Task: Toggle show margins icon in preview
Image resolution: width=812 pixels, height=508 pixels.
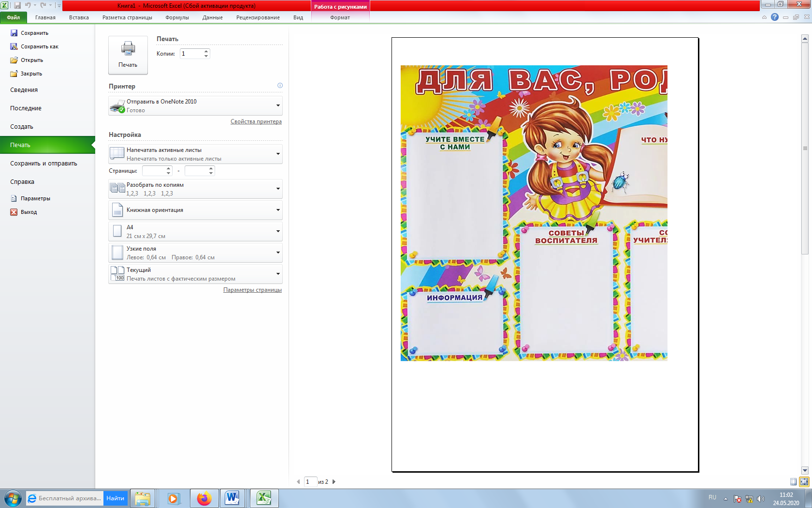Action: pyautogui.click(x=794, y=482)
